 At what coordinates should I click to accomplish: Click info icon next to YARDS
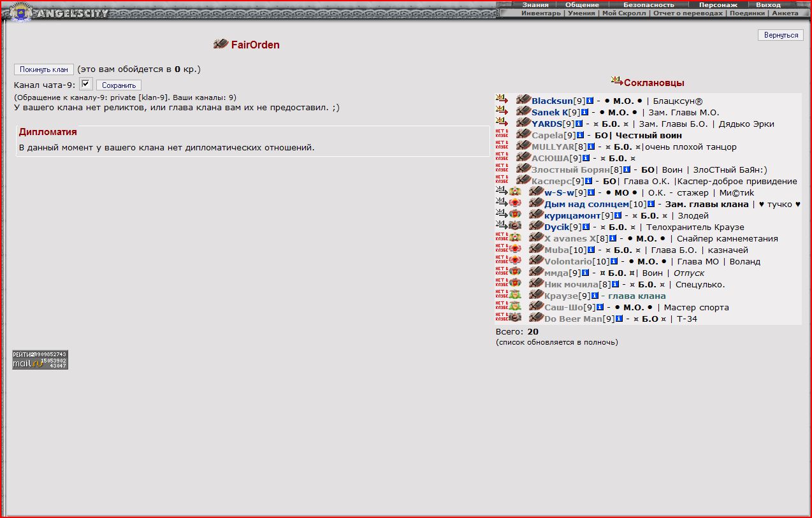[579, 124]
